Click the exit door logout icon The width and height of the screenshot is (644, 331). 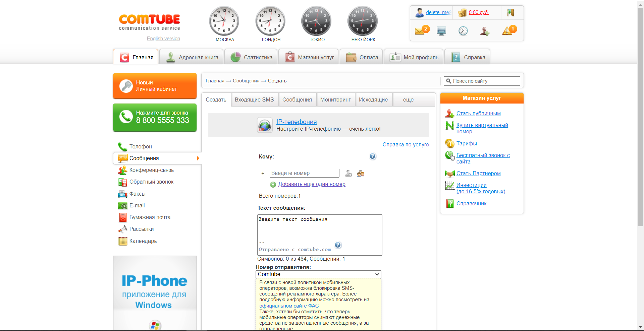[511, 13]
